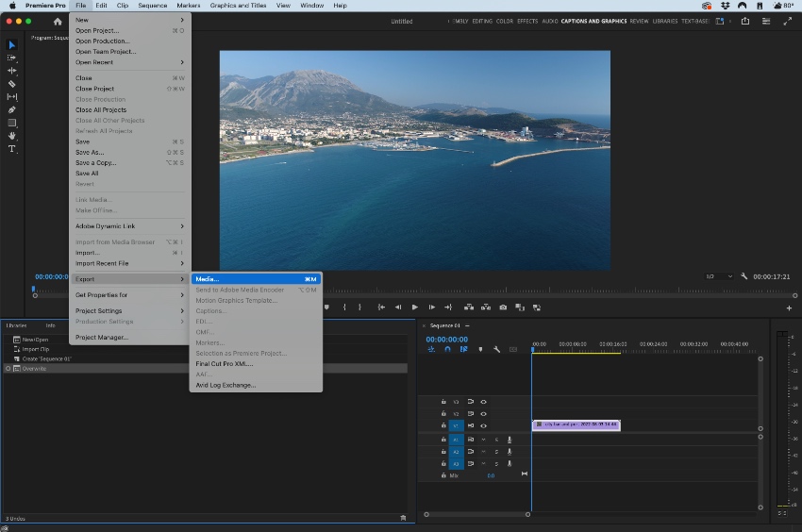Open timeline wrench display settings
Viewport: 802px width, 532px height.
(x=496, y=349)
